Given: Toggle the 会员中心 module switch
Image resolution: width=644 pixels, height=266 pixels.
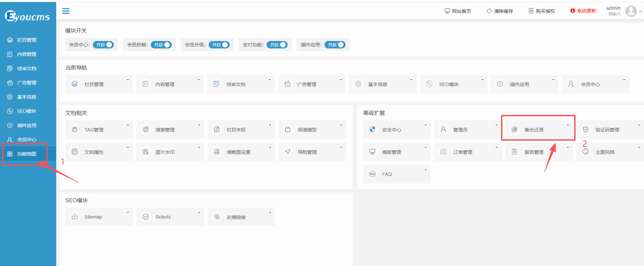Looking at the screenshot, I should 103,45.
